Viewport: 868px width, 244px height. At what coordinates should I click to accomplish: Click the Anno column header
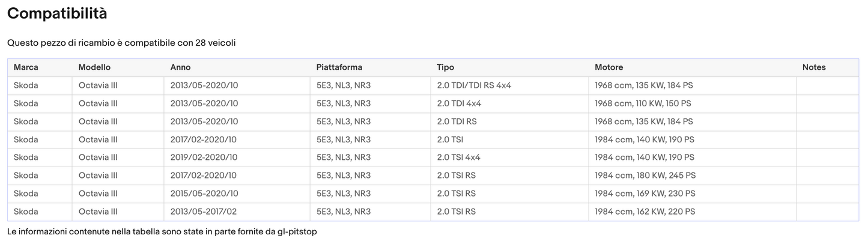[x=180, y=67]
